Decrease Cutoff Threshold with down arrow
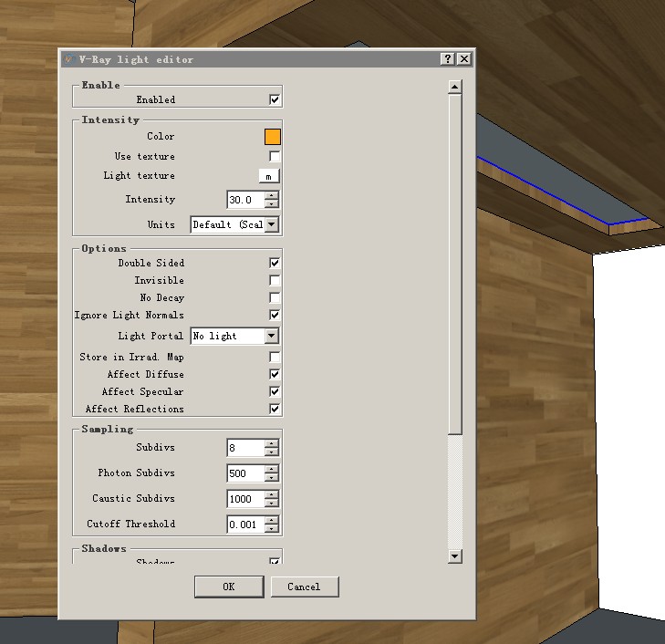This screenshot has width=665, height=644. [x=272, y=529]
